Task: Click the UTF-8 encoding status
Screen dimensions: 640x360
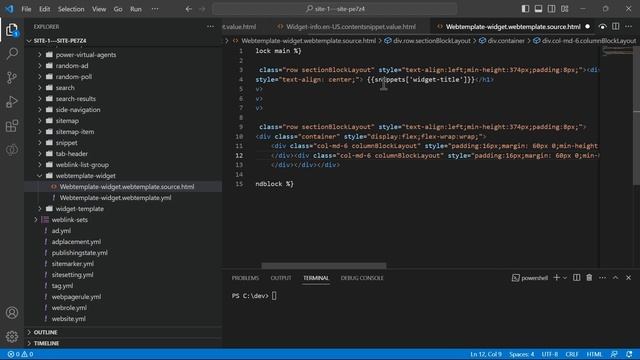Action: 549,354
